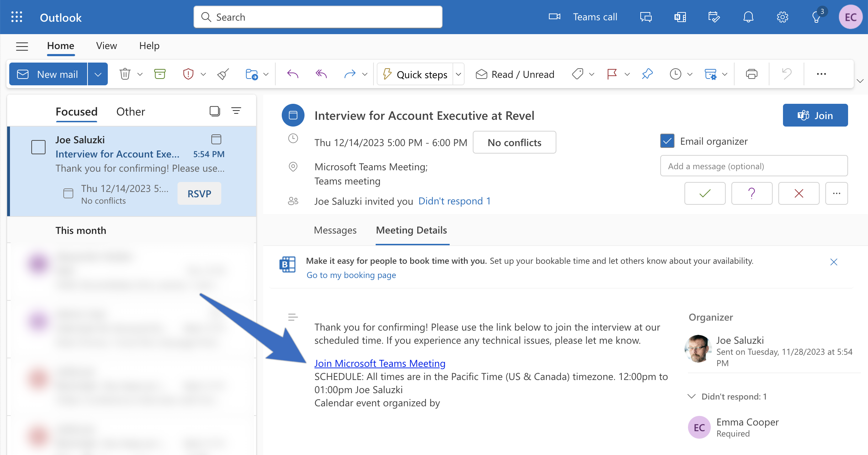868x455 pixels.
Task: Toggle the select-all messages icon
Action: 215,111
